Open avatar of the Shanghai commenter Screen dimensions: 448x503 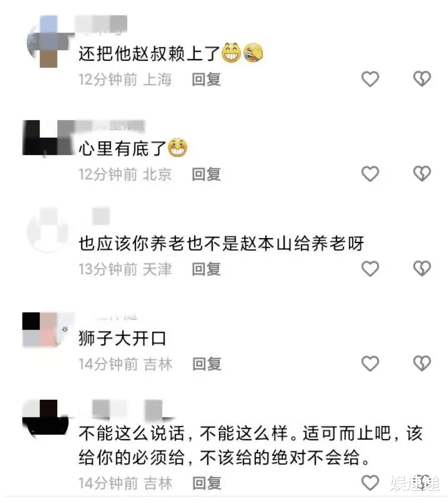pyautogui.click(x=48, y=42)
